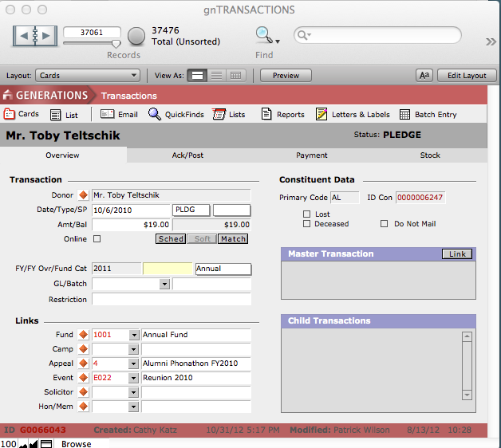Expand the GL/Batch dropdown
Image resolution: width=501 pixels, height=448 pixels.
coord(164,284)
